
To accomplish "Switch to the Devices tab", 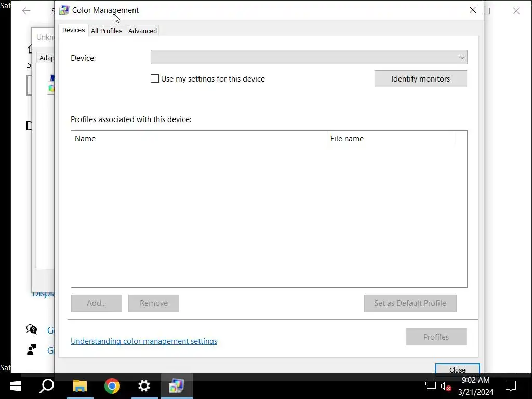I will [73, 30].
